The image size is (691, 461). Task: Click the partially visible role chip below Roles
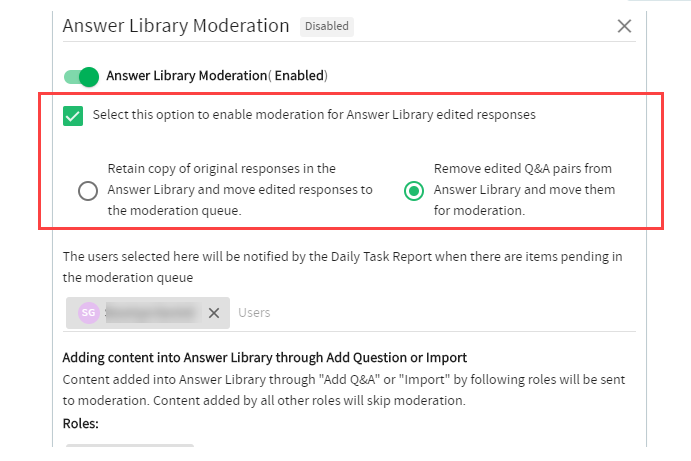tap(130, 445)
